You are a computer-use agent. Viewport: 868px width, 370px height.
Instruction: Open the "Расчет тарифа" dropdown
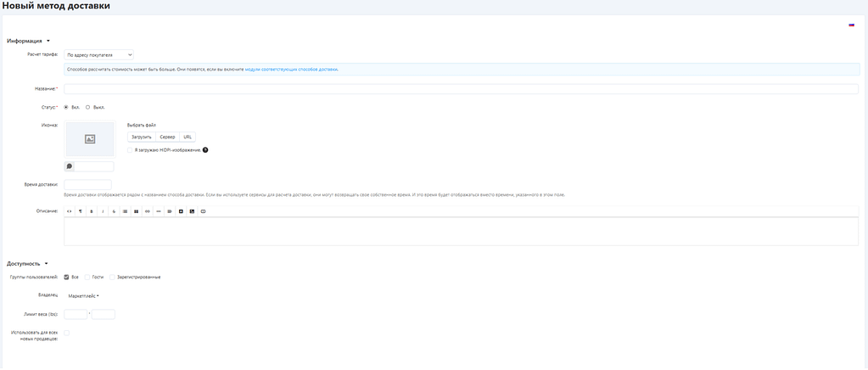click(98, 54)
